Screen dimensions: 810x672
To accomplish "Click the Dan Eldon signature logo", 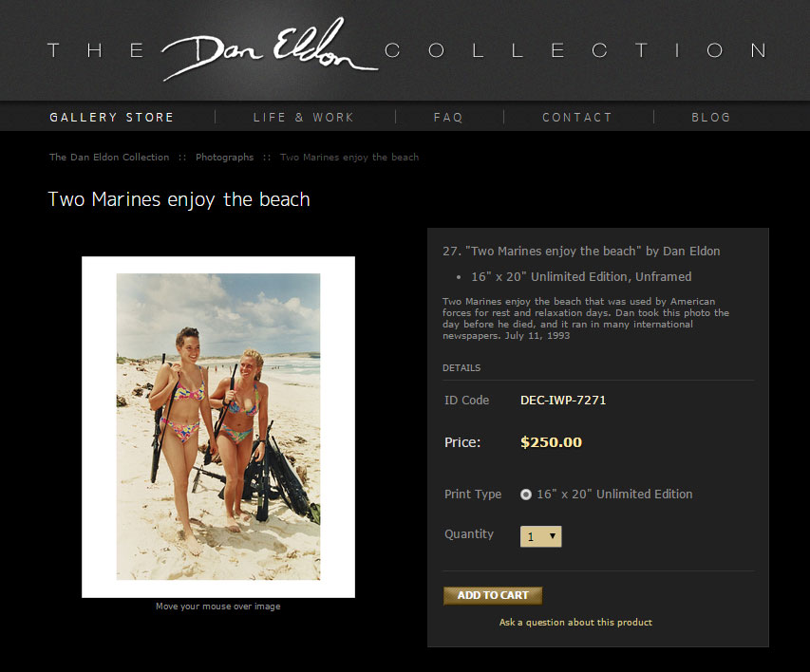I will pyautogui.click(x=270, y=49).
